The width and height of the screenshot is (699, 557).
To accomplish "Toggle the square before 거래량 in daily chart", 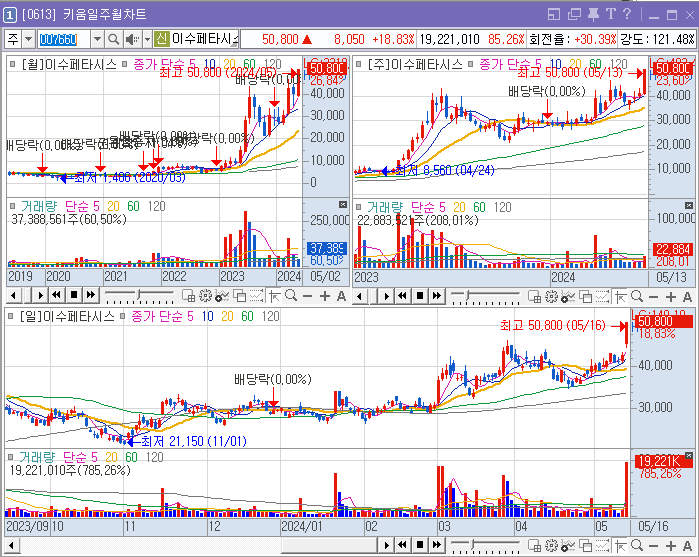I will (11, 456).
